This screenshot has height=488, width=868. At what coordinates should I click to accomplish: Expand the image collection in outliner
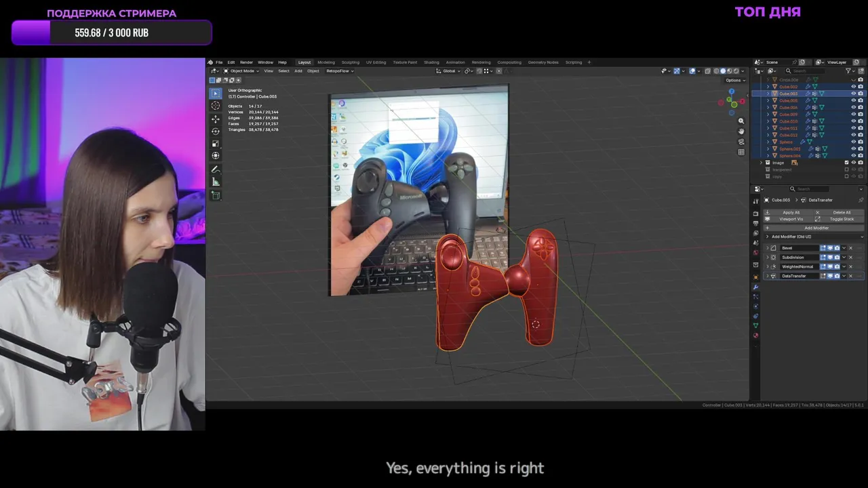pyautogui.click(x=762, y=163)
